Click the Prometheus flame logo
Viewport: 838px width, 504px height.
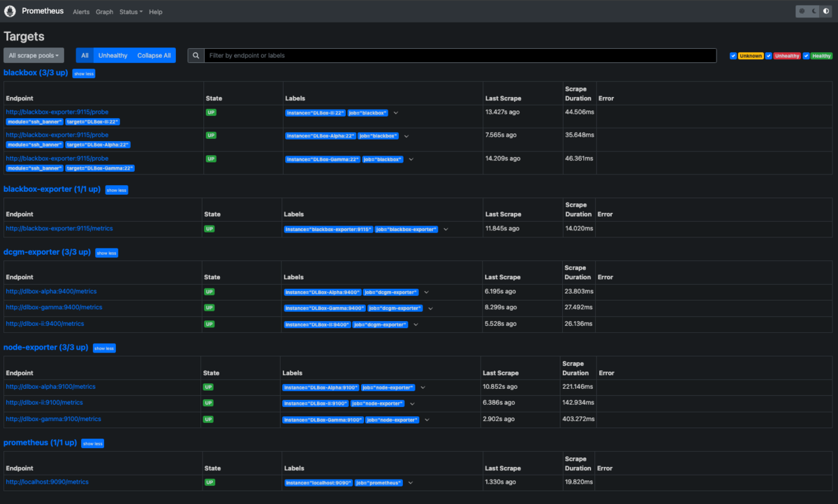10,11
